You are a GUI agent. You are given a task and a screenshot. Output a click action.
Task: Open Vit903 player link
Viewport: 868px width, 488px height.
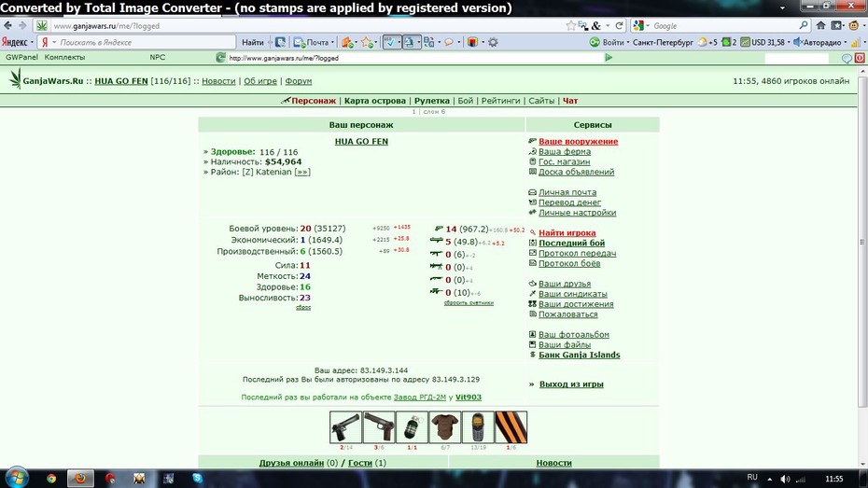click(469, 397)
